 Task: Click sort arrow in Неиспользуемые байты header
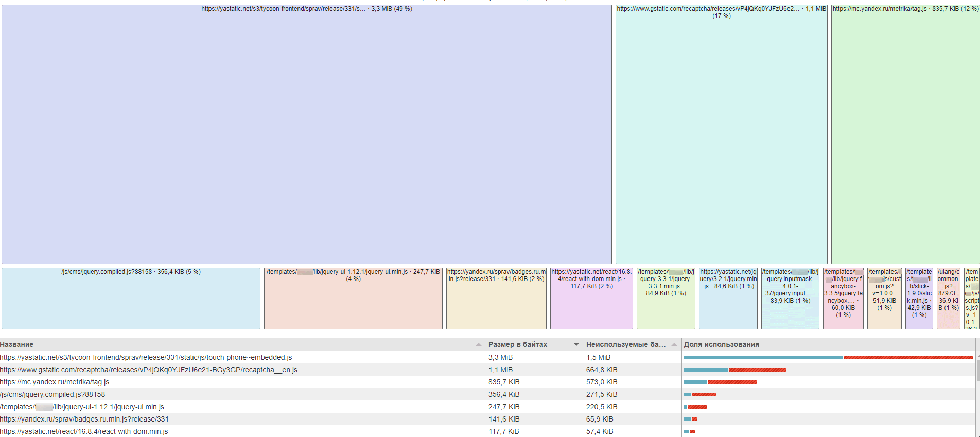(674, 344)
